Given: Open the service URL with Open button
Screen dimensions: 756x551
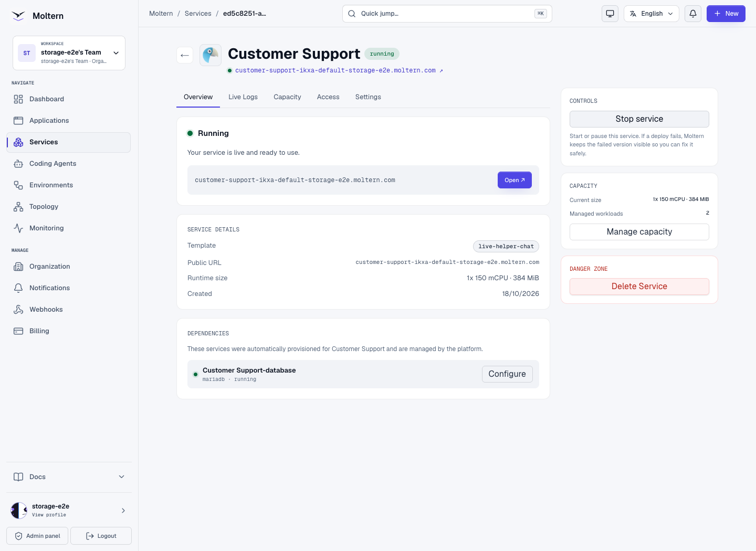Looking at the screenshot, I should [x=514, y=180].
